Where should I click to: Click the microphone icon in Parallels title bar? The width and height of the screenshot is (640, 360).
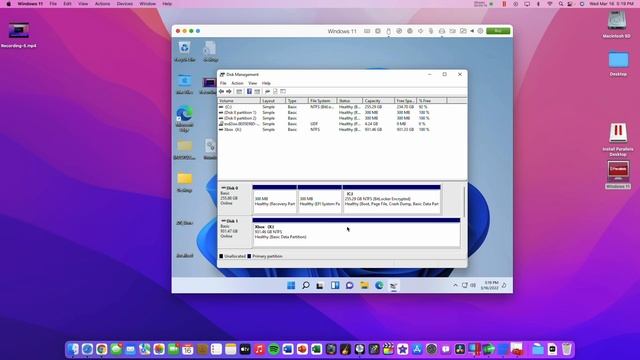point(431,31)
